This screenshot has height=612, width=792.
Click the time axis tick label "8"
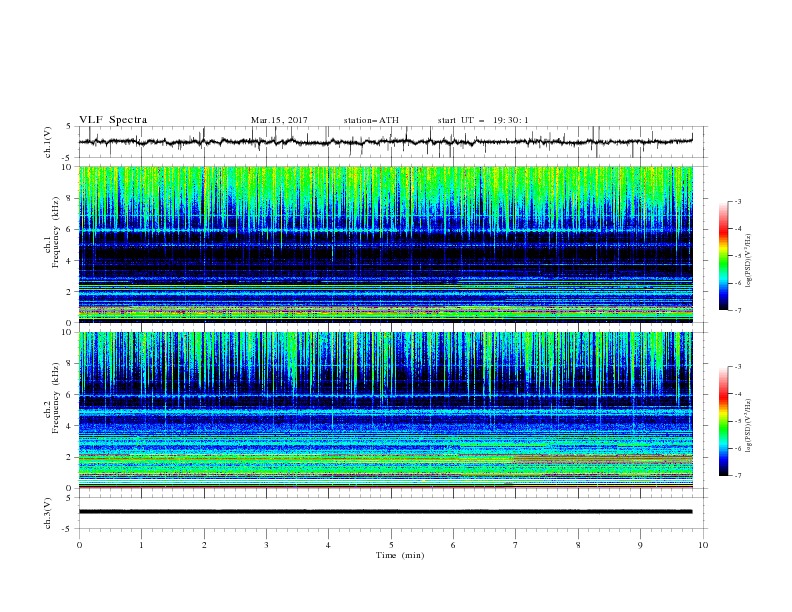[x=578, y=545]
